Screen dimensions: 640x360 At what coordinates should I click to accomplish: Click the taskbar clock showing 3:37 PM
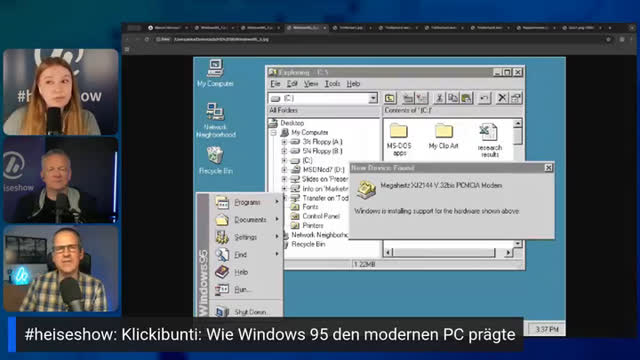[547, 329]
